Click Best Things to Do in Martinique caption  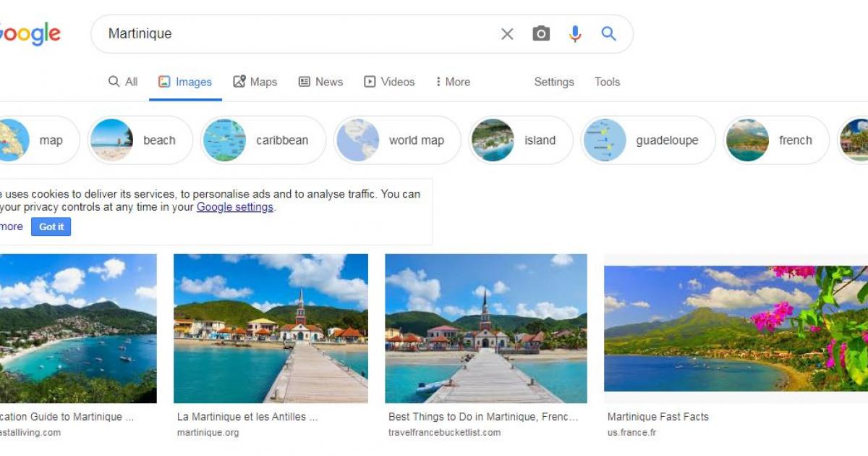483,417
